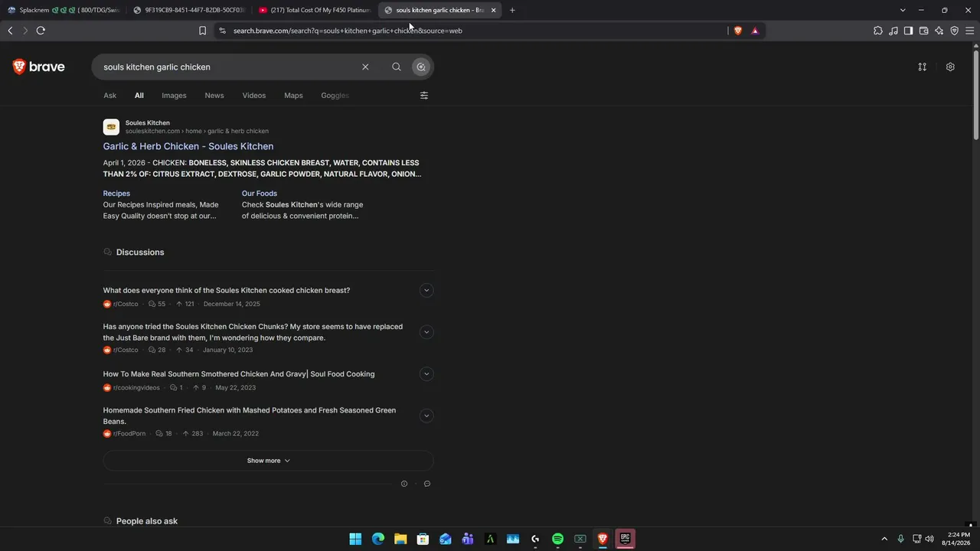This screenshot has height=551, width=980.
Task: Open the Brave VPN shield icon
Action: (955, 31)
